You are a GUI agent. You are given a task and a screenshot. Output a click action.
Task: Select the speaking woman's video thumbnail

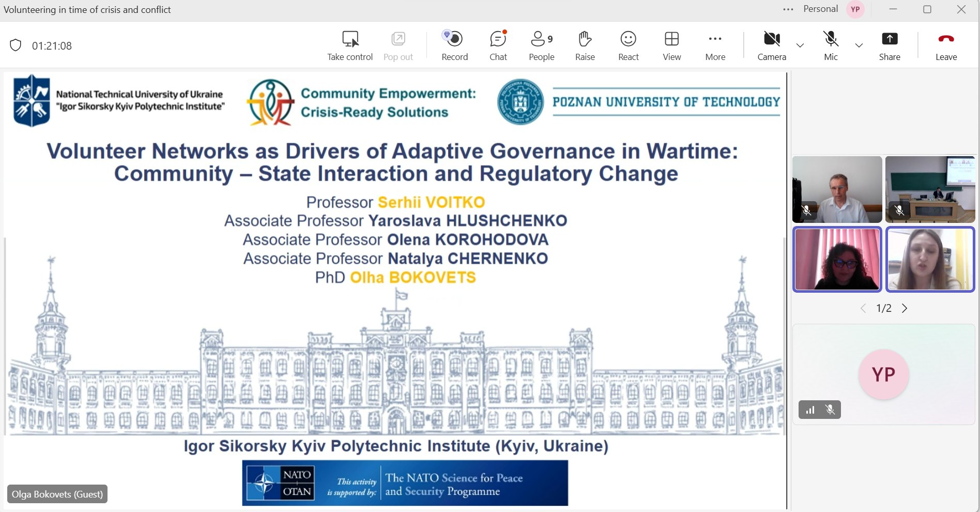click(930, 259)
